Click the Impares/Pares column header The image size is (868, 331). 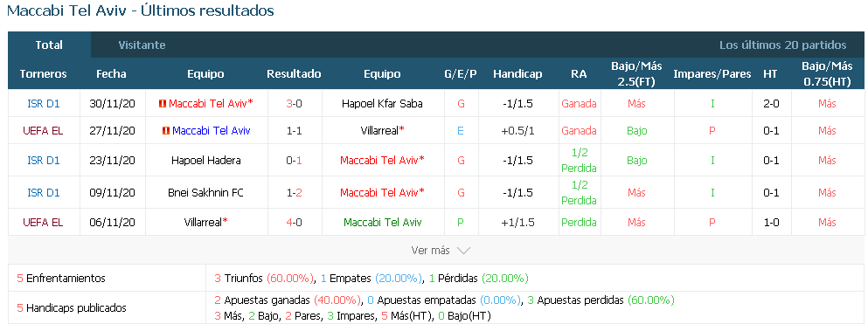(x=712, y=73)
